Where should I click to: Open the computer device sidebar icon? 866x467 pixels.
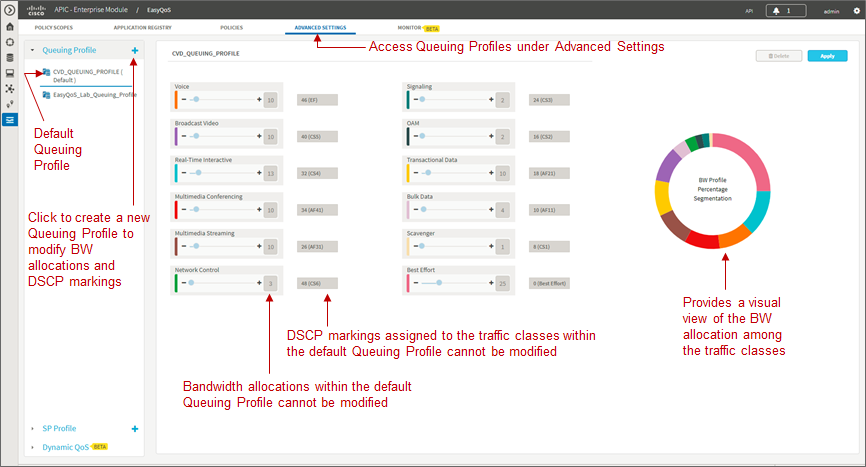point(9,73)
